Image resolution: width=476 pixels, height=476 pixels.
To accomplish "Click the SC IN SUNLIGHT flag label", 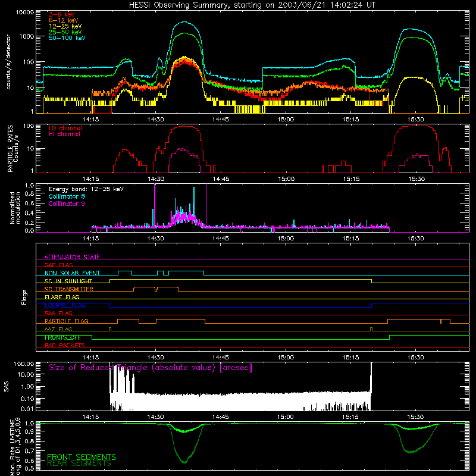I will pyautogui.click(x=68, y=281).
